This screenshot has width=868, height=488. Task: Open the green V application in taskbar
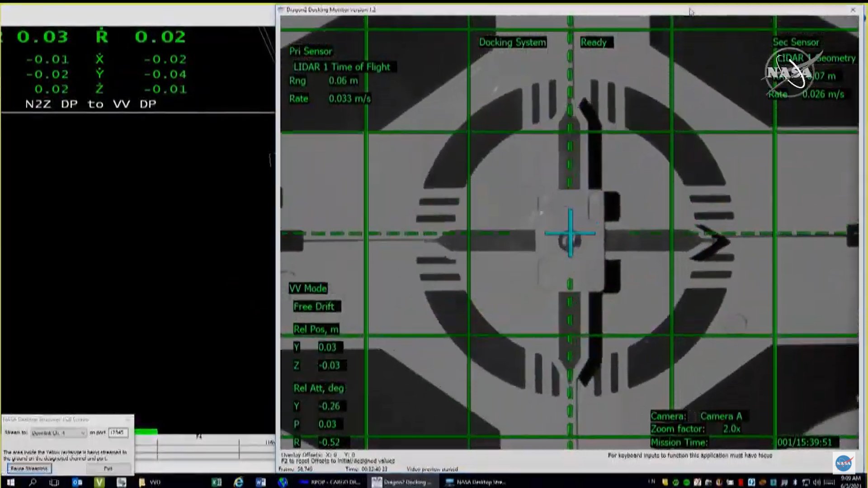[99, 482]
